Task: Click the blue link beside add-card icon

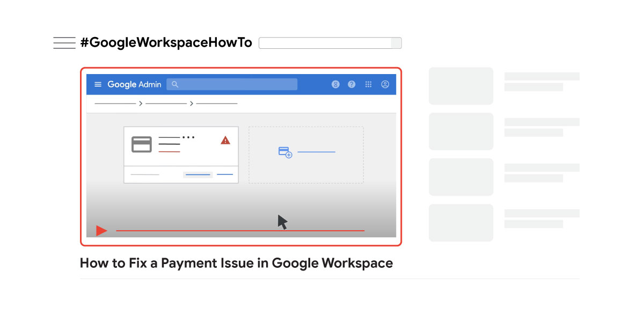Action: click(316, 152)
